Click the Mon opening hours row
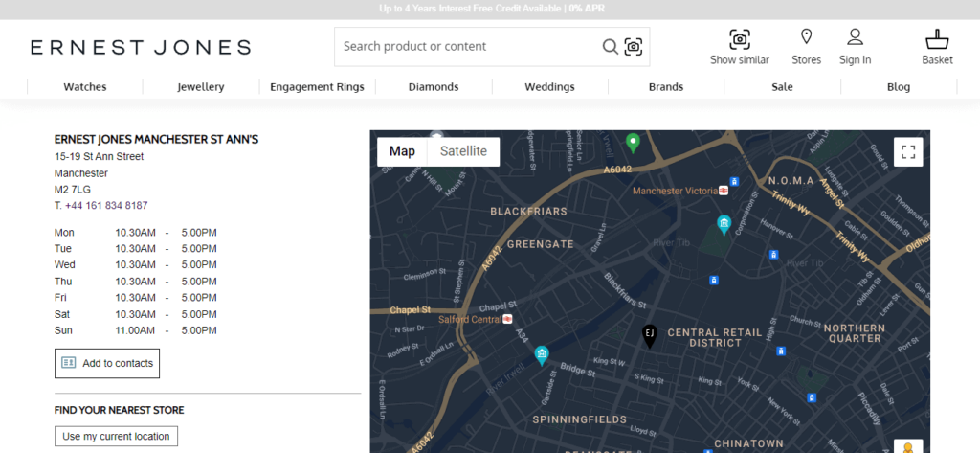Screen dimensions: 980x453 pyautogui.click(x=136, y=233)
